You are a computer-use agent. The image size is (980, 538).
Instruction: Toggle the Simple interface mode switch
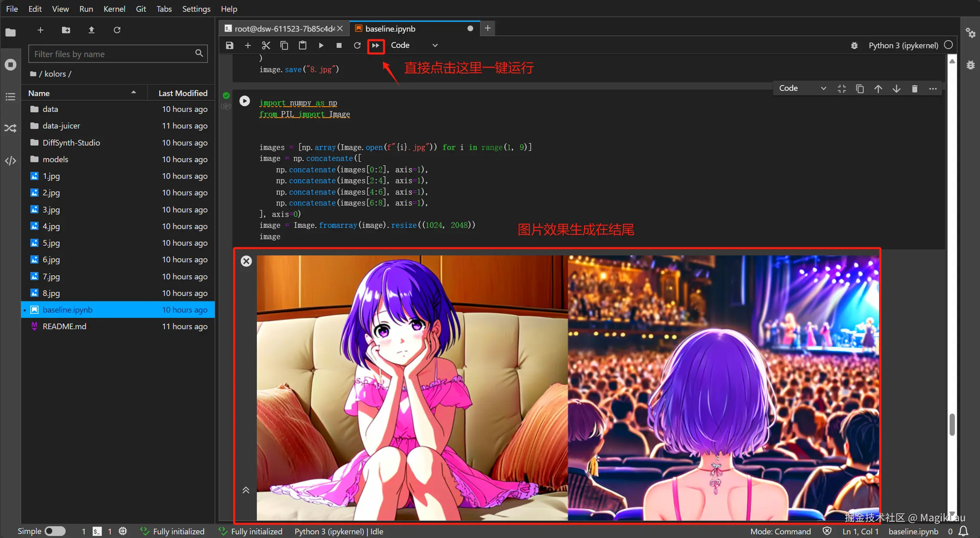pos(55,531)
